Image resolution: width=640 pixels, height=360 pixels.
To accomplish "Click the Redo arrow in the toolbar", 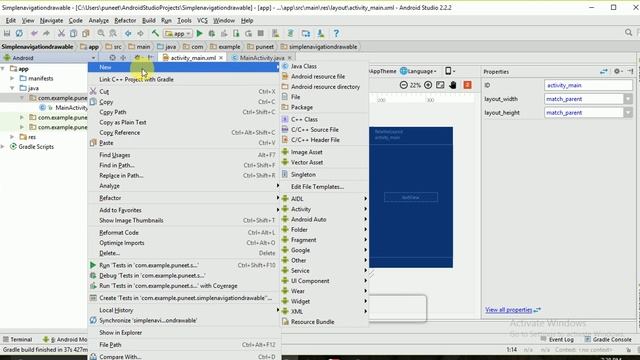I will 46,33.
